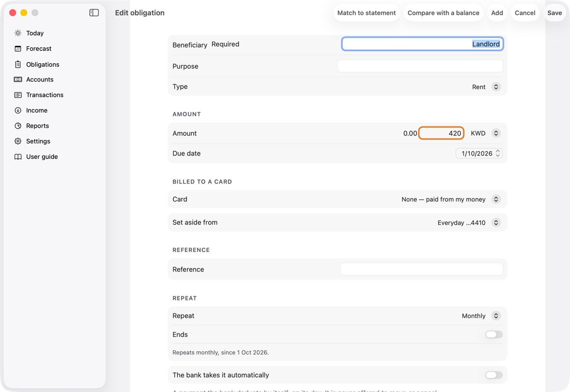Open Obligations list

(x=43, y=64)
